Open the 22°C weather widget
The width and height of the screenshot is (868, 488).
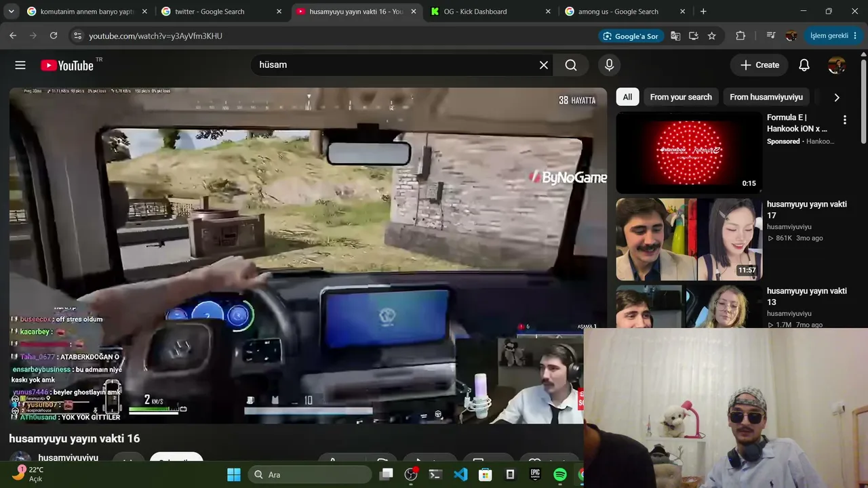[x=28, y=474]
